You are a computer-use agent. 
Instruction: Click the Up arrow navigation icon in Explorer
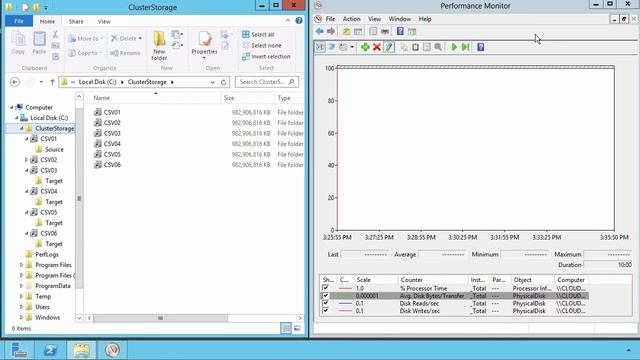tap(52, 82)
